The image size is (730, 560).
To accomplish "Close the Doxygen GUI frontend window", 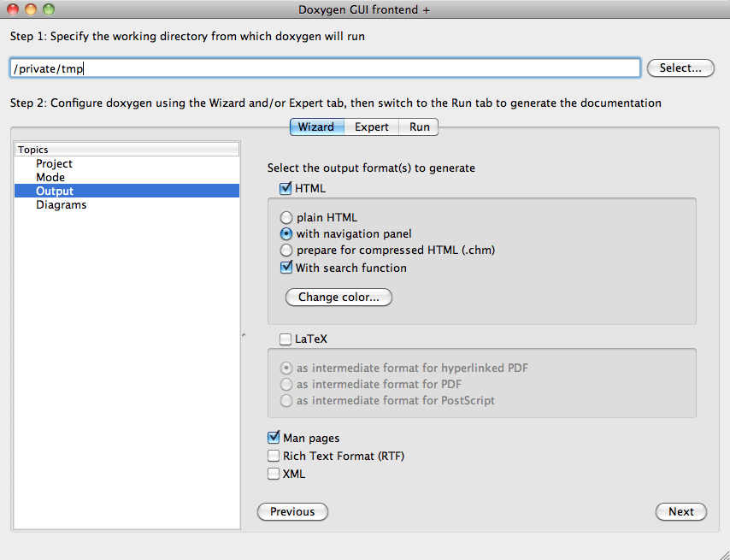I will tap(13, 9).
